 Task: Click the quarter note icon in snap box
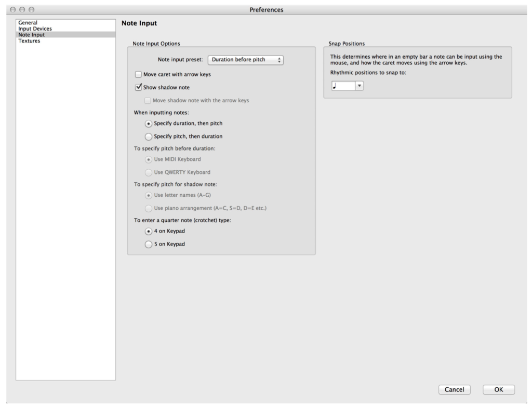point(335,86)
